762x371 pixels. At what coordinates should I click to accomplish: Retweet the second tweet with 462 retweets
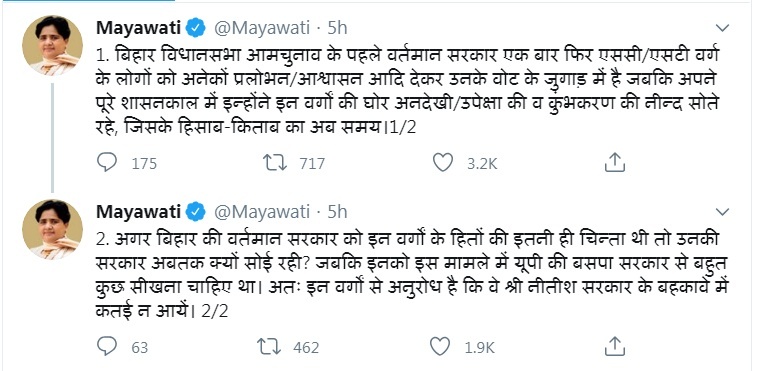[x=269, y=347]
